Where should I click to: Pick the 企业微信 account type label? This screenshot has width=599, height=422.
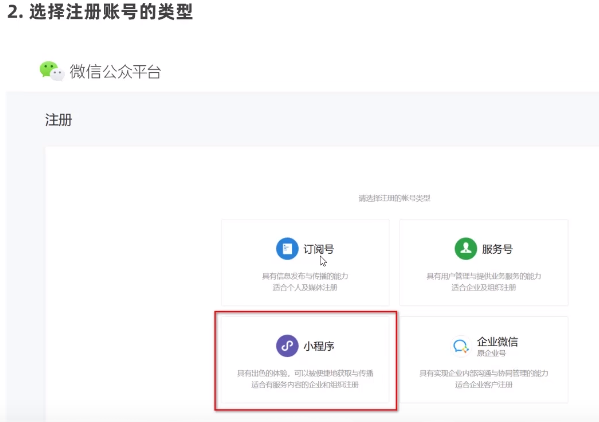[x=497, y=341]
